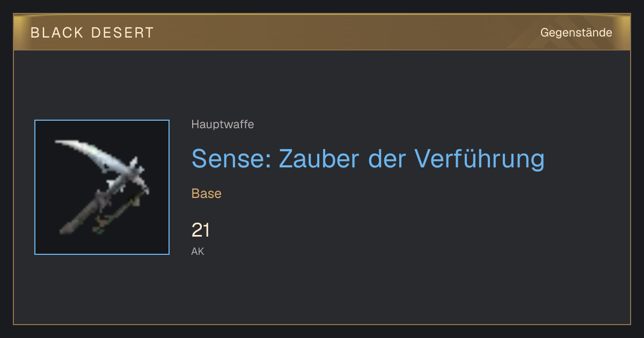The height and width of the screenshot is (338, 644).
Task: Click the empty dark card area below AK
Action: click(322, 292)
